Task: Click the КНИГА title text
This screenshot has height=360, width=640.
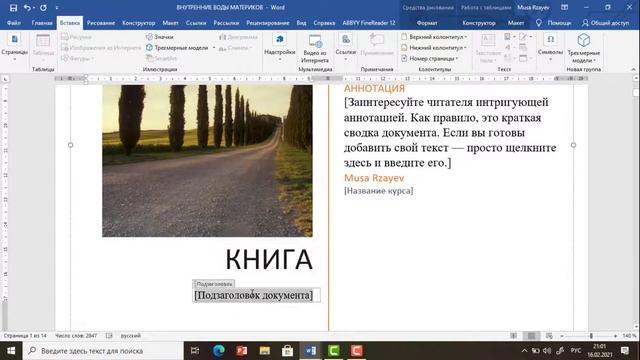Action: (269, 260)
